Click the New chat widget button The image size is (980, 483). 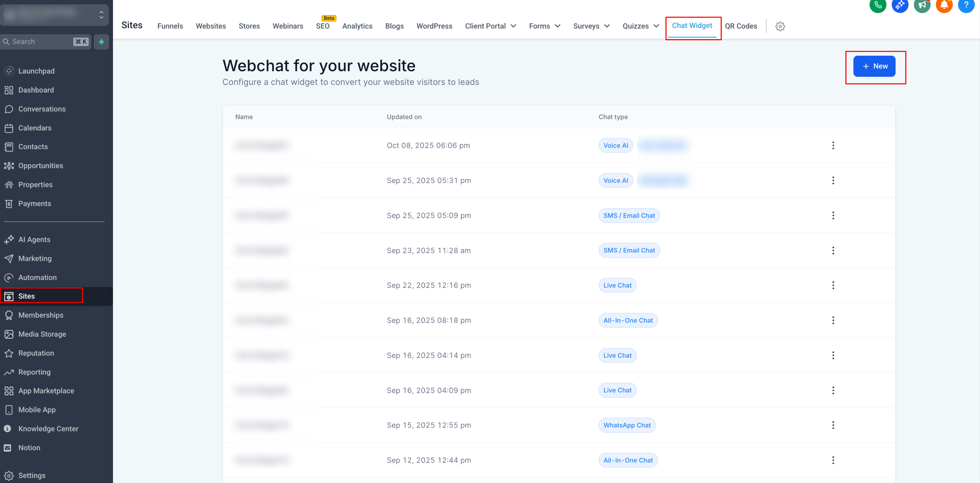[x=874, y=66]
